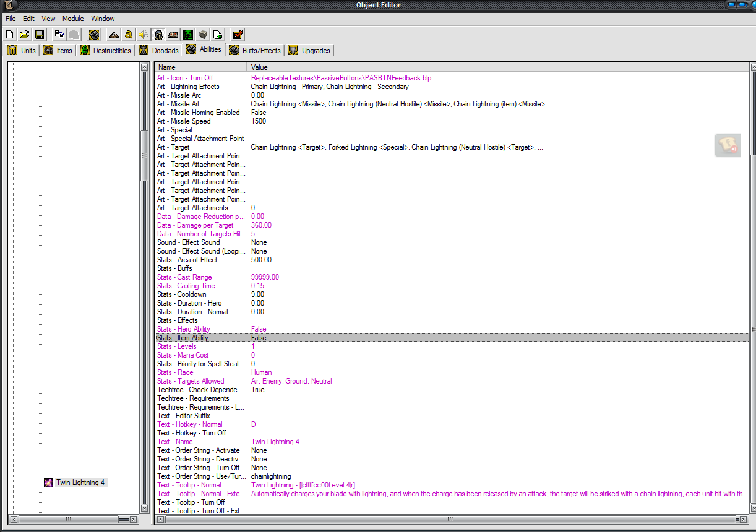The width and height of the screenshot is (756, 532).
Task: Select Twin Lightning 4 in the ability tree
Action: pyautogui.click(x=80, y=483)
